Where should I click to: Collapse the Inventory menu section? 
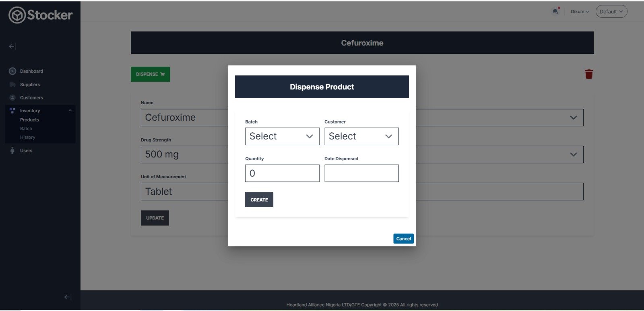pos(70,111)
